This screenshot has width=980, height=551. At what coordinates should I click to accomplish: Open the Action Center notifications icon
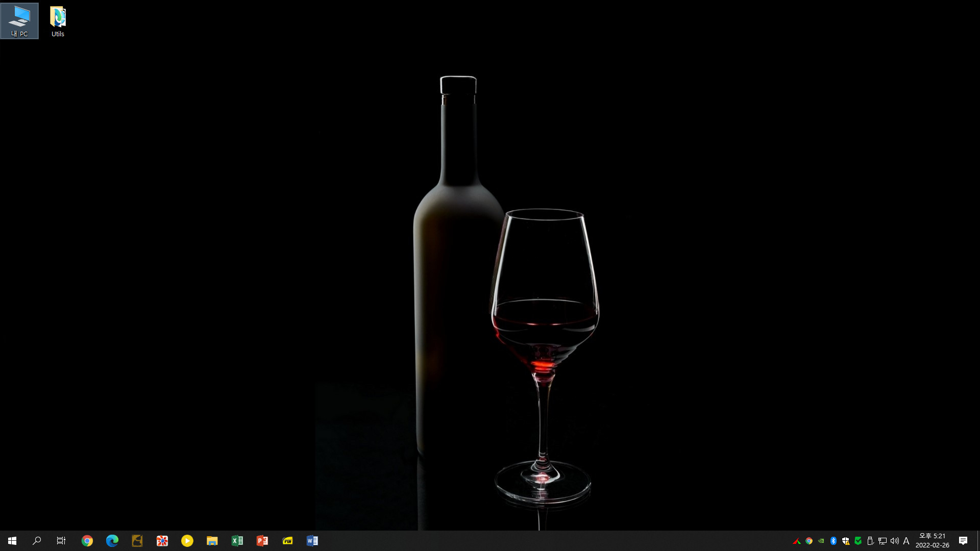[963, 541]
